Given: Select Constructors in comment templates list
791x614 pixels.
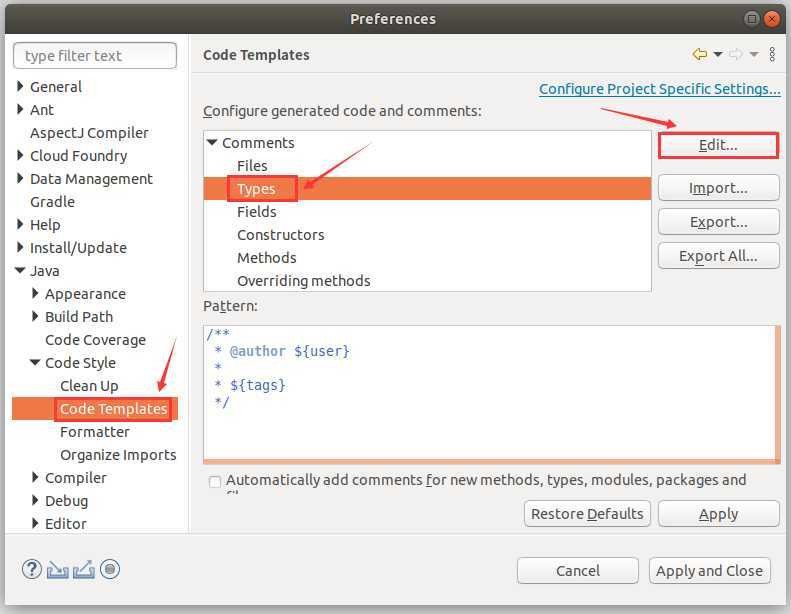Looking at the screenshot, I should click(x=280, y=235).
